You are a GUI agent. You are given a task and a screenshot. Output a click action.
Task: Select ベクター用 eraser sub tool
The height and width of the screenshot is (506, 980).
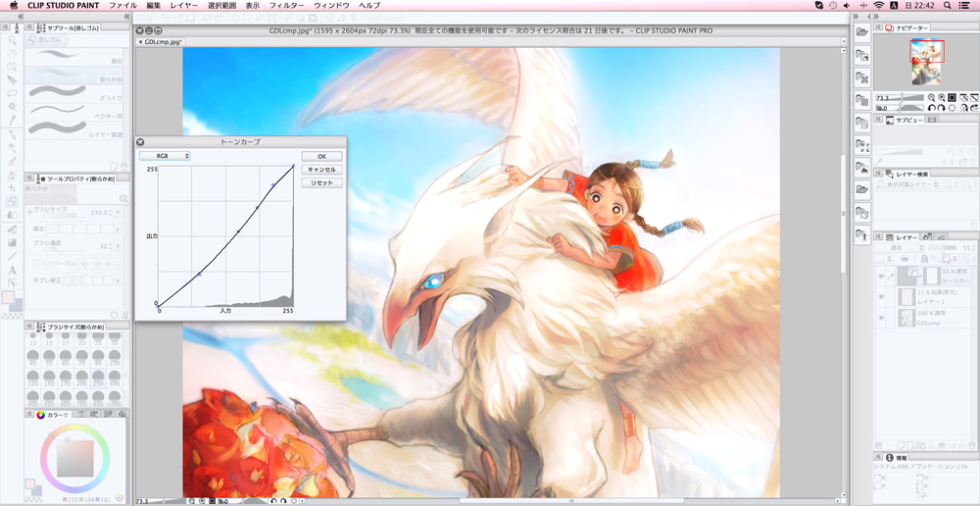(74, 112)
